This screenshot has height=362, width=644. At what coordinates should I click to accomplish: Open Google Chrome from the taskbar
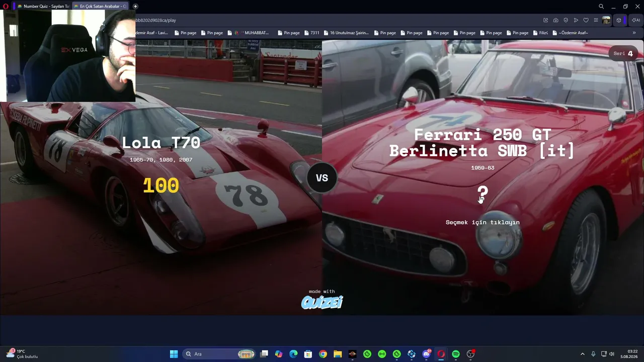click(x=323, y=354)
